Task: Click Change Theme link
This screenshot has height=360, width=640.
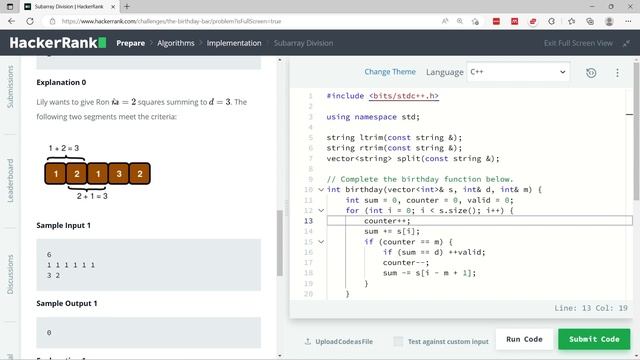Action: click(390, 72)
